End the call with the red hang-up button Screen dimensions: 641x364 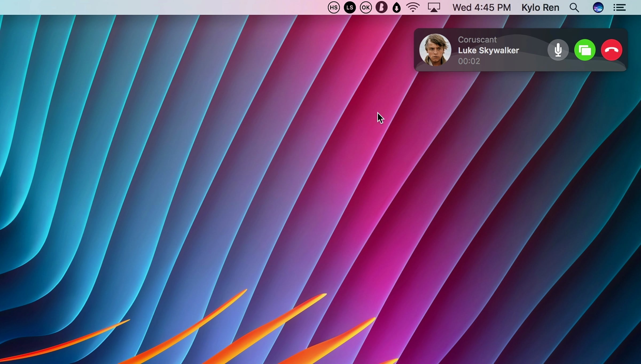(612, 50)
